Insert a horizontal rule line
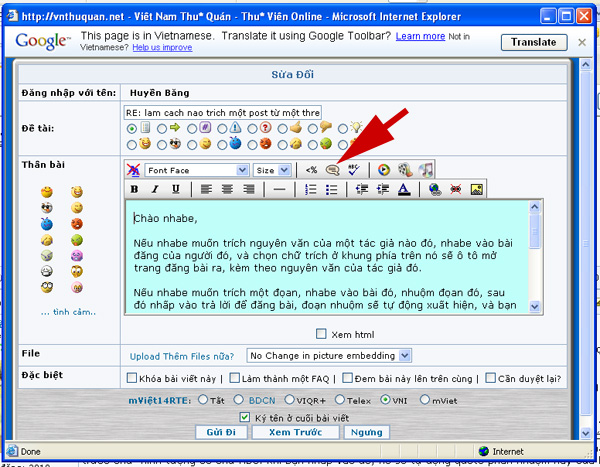 click(280, 189)
